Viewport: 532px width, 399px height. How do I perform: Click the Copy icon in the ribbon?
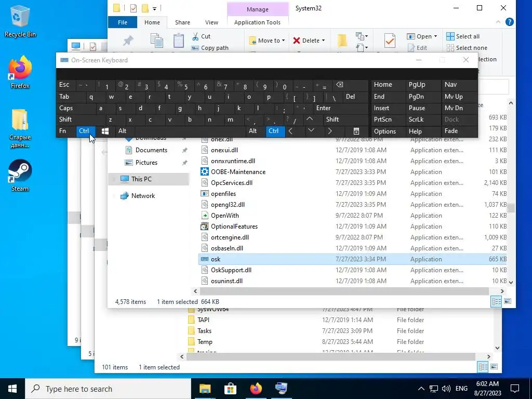tap(157, 41)
